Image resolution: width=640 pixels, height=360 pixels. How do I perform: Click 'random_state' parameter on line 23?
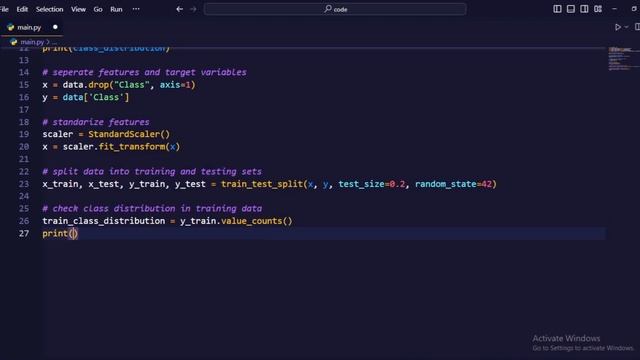point(445,184)
